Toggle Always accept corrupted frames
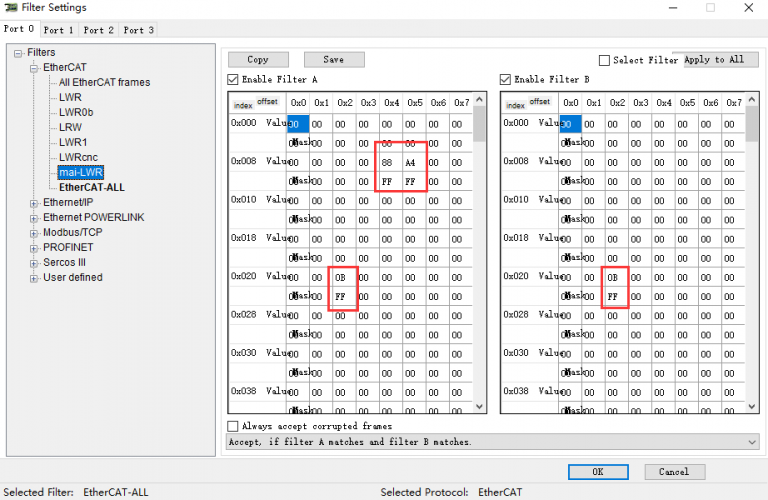This screenshot has width=768, height=500. (234, 426)
